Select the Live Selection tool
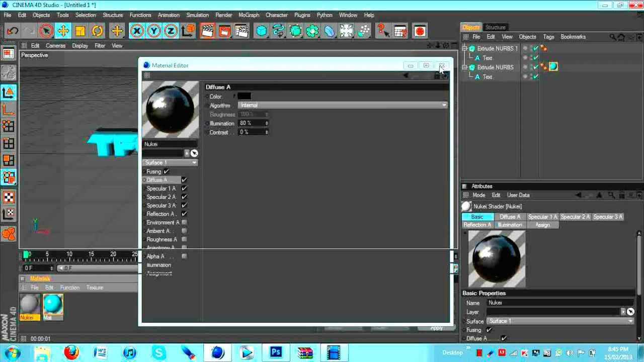The width and height of the screenshot is (644, 362). 46,31
